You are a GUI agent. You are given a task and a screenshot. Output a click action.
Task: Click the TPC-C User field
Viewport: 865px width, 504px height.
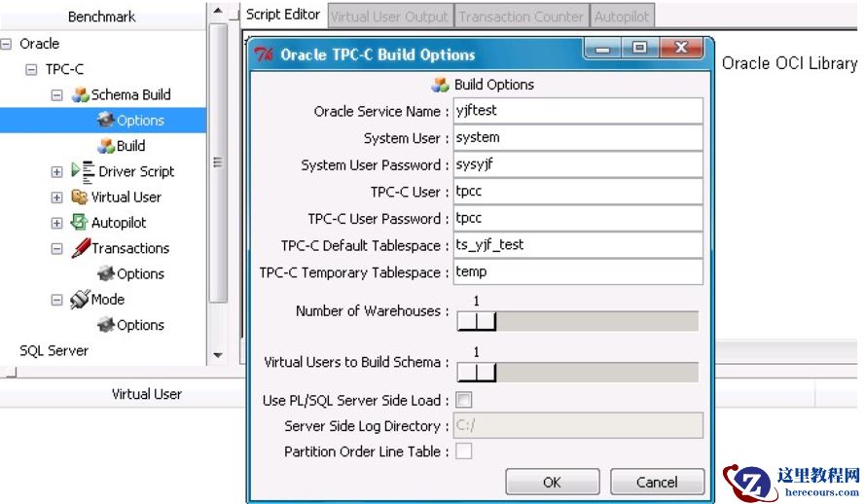(578, 192)
